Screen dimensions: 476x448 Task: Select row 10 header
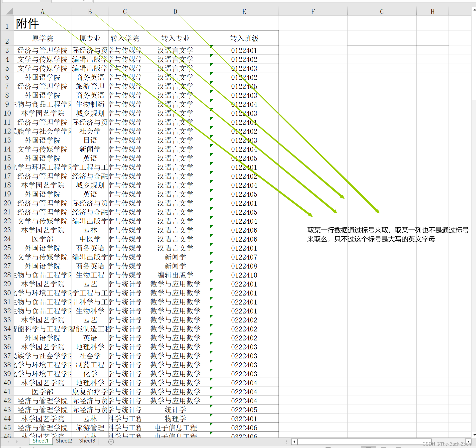coord(7,113)
